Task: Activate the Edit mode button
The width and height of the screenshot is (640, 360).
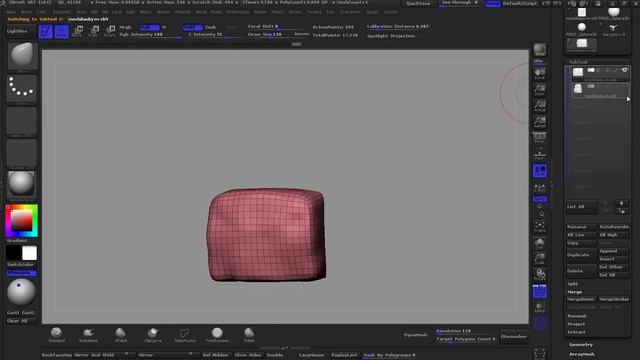Action: [46, 31]
